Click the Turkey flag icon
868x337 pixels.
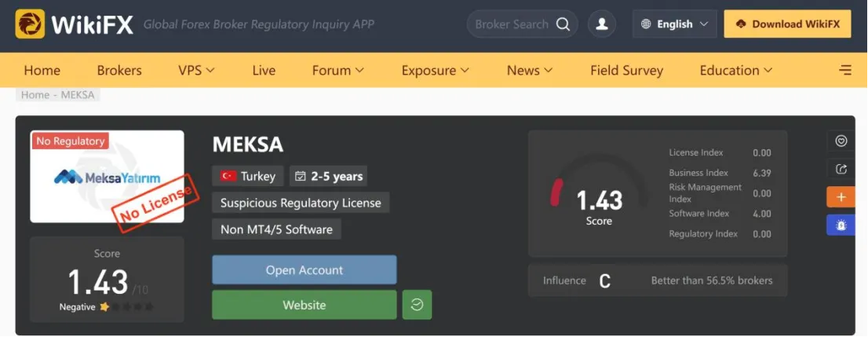pos(228,176)
